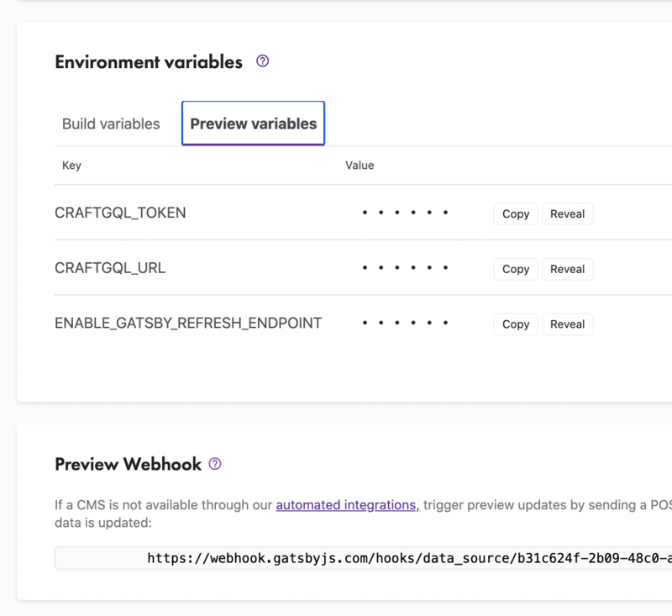Image resolution: width=672 pixels, height=616 pixels.
Task: Switch to the Build variables tab
Action: (111, 124)
